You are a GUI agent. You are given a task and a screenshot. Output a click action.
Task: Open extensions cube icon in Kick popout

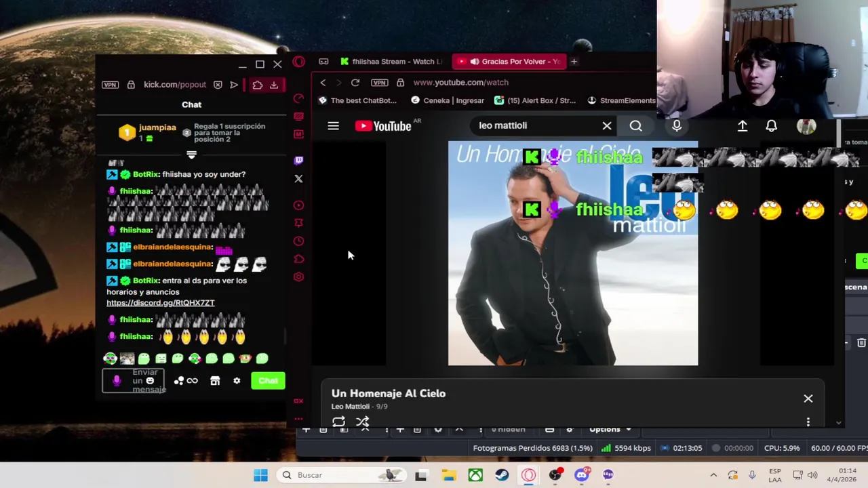pyautogui.click(x=257, y=85)
